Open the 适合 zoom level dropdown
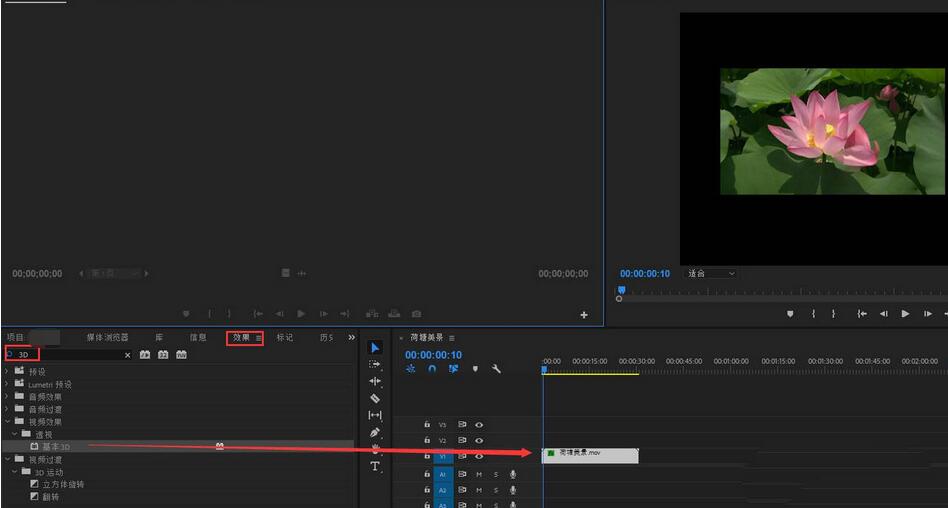Screen dimensions: 948x508 [712, 274]
